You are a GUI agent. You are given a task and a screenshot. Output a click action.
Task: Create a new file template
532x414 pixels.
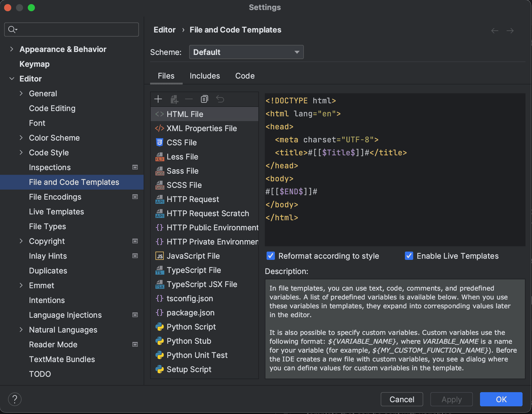(x=158, y=99)
